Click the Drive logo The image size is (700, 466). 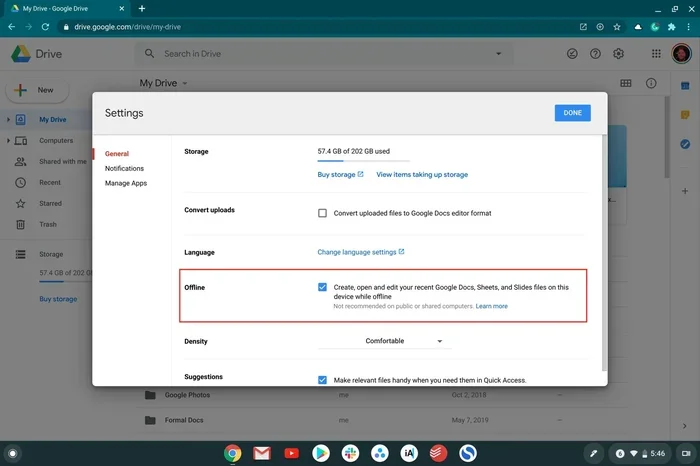[36, 54]
